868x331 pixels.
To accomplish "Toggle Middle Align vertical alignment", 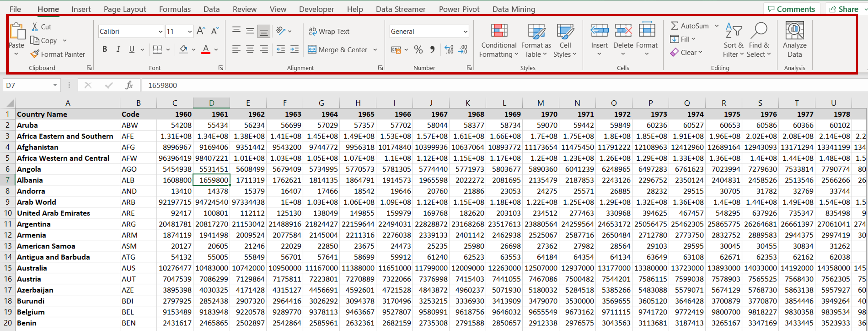I will tap(250, 31).
